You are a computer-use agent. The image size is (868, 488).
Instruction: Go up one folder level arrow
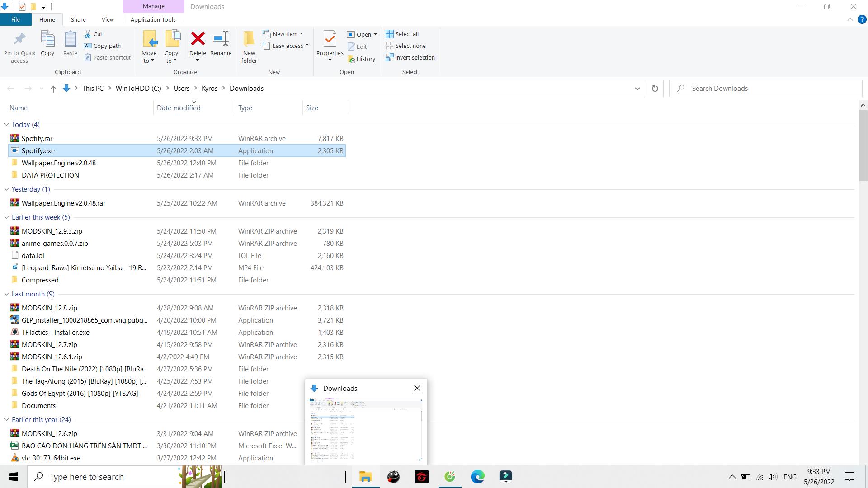[53, 89]
